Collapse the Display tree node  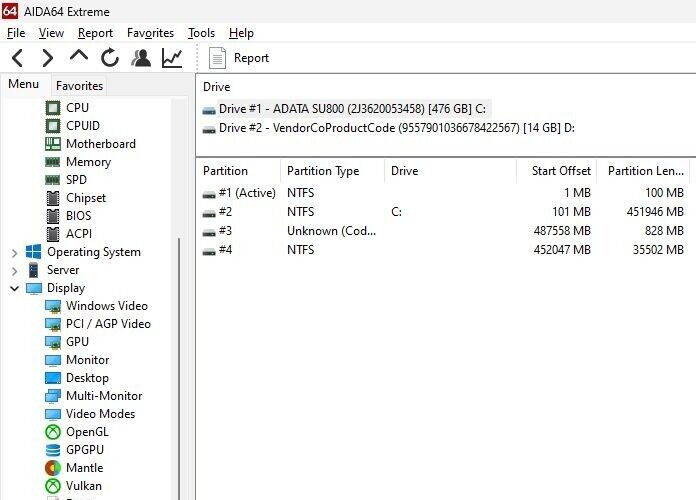click(15, 289)
